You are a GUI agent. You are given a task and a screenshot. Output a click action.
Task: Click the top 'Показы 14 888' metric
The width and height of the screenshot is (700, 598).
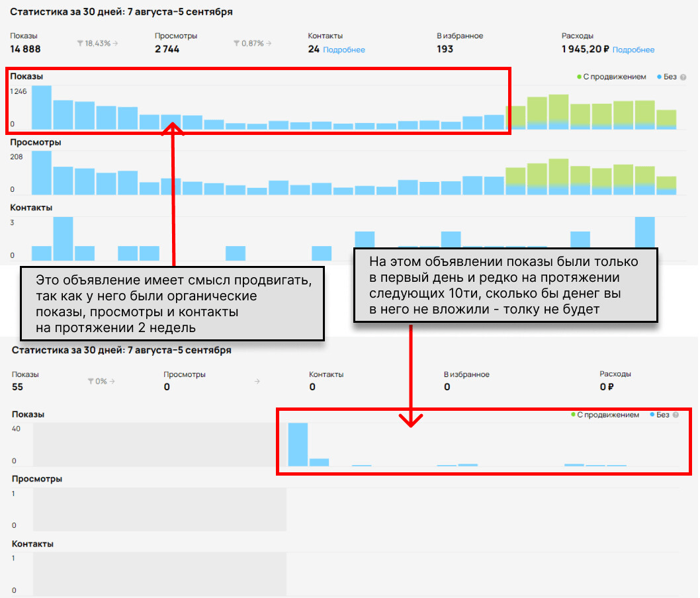click(x=25, y=43)
